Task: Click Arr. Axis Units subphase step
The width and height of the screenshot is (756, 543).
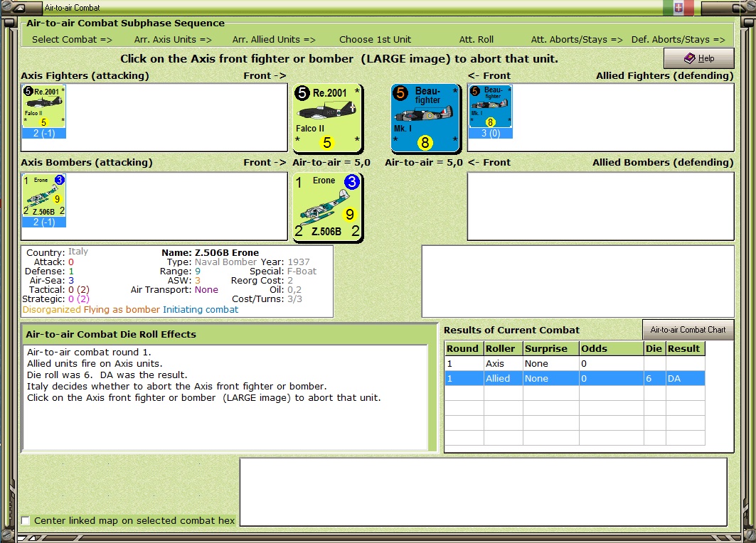Action: pyautogui.click(x=173, y=40)
